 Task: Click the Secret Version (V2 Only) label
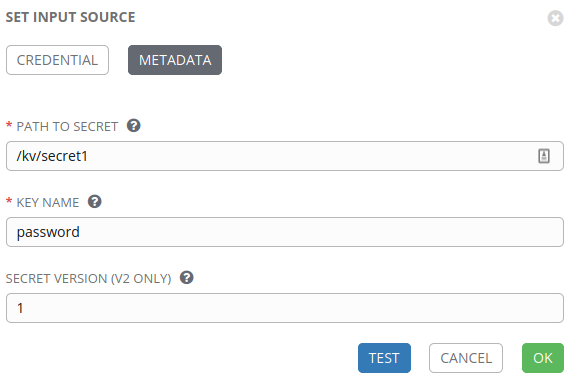point(89,279)
